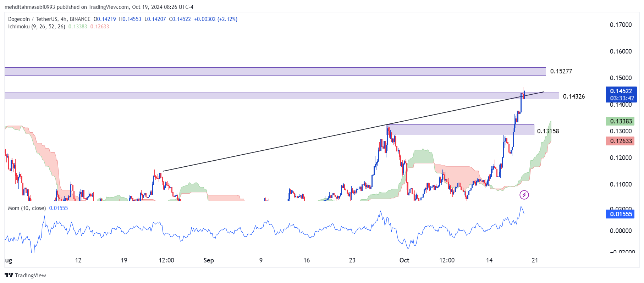The image size is (644, 283).
Task: Click the 0.15000 price axis label
Action: (621, 78)
